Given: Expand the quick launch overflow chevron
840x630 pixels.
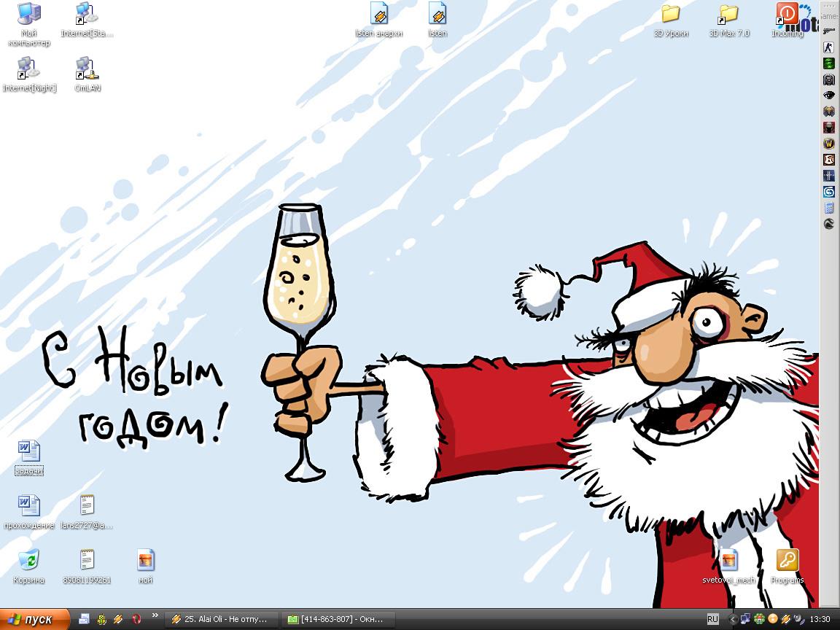Looking at the screenshot, I should (x=155, y=615).
